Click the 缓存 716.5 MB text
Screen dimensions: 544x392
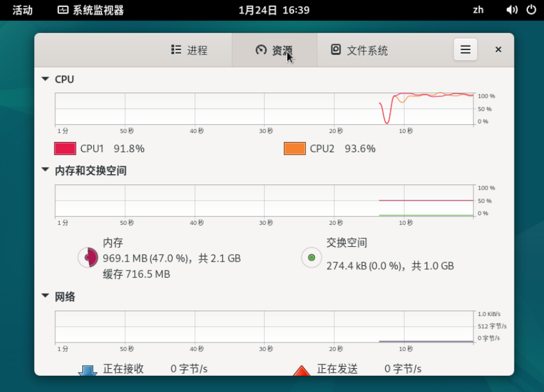pyautogui.click(x=136, y=274)
